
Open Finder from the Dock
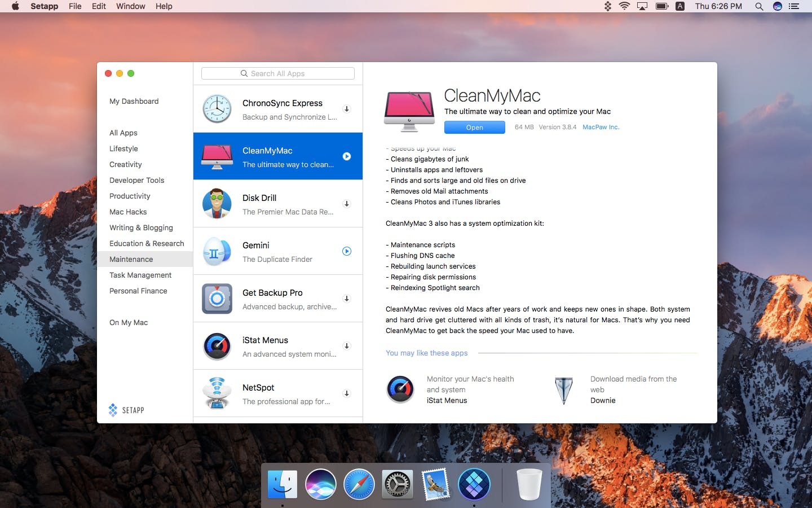coord(282,484)
